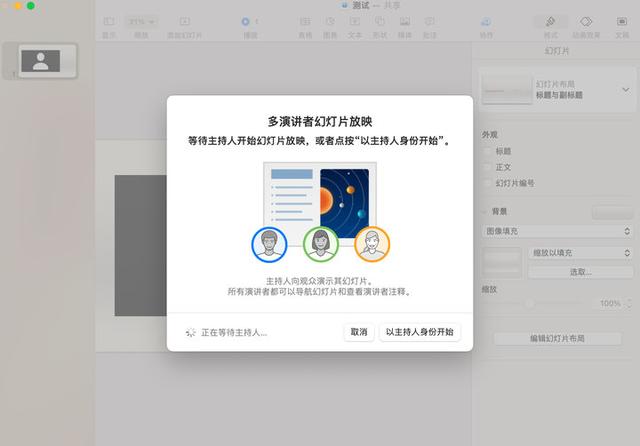Viewport: 640px width, 446px height.
Task: Click the green fullscreen window button
Action: 31,6
